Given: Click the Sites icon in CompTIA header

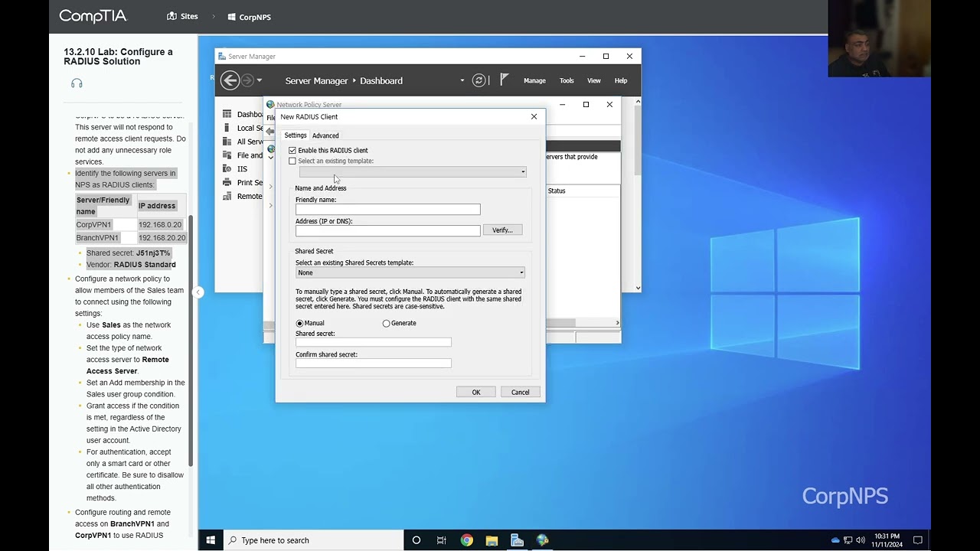Looking at the screenshot, I should pos(171,16).
